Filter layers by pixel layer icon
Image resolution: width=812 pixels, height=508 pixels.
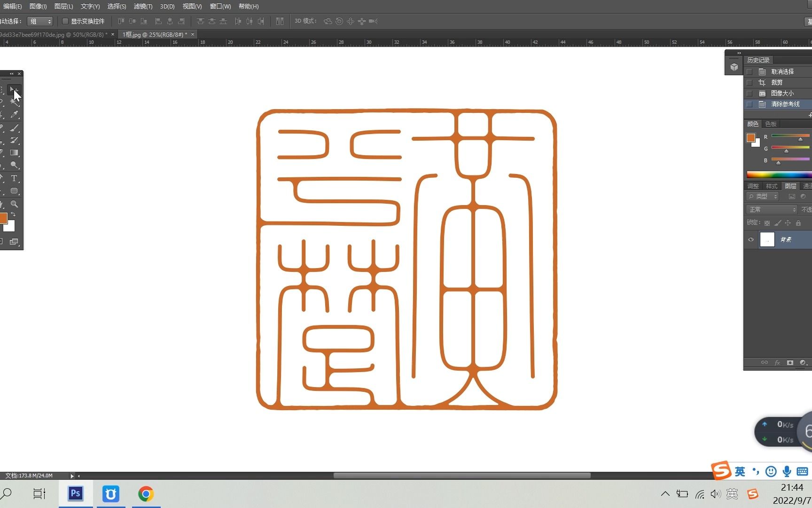[792, 197]
